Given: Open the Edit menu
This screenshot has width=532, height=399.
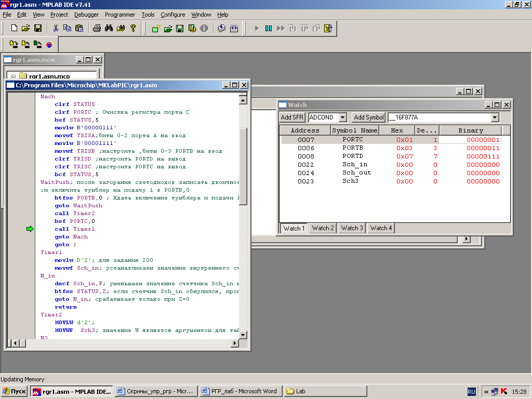Looking at the screenshot, I should click(x=22, y=15).
